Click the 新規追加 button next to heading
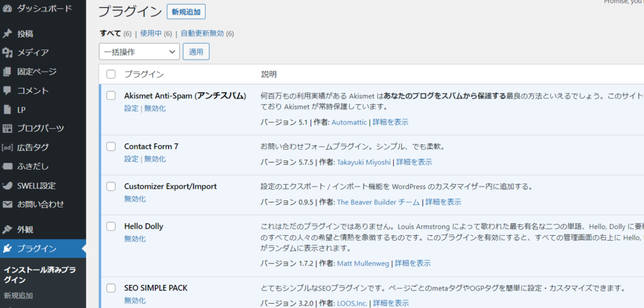 coord(186,12)
